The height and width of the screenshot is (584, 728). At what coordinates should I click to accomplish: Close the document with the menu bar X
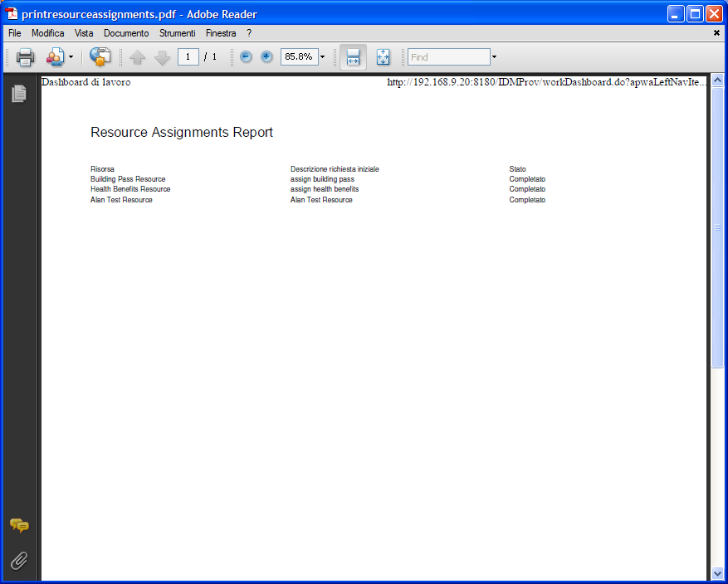[717, 33]
